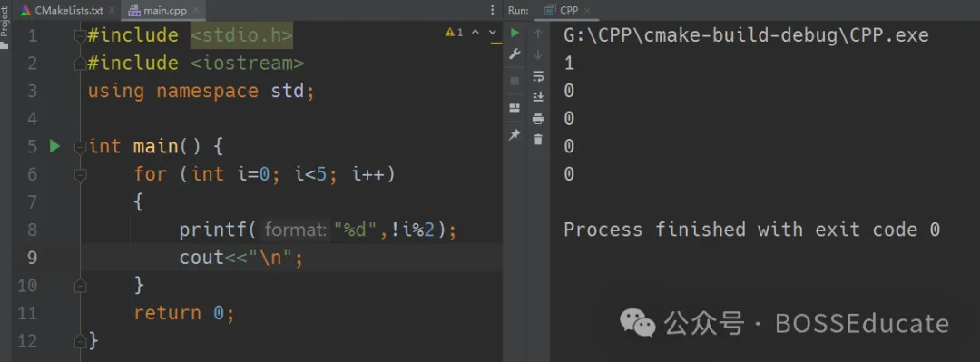Screen dimensions: 980x362
Task: Click on <stdio.h> in the include line
Action: [241, 35]
